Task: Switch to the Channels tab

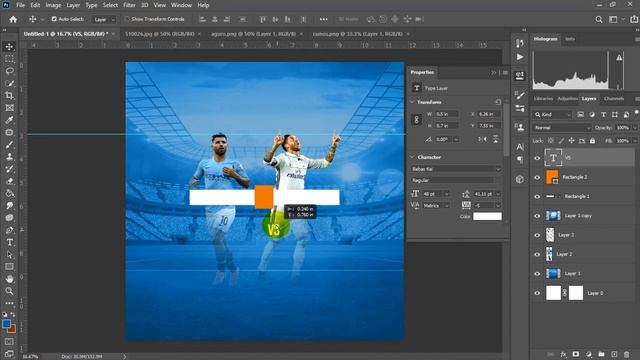Action: (613, 99)
